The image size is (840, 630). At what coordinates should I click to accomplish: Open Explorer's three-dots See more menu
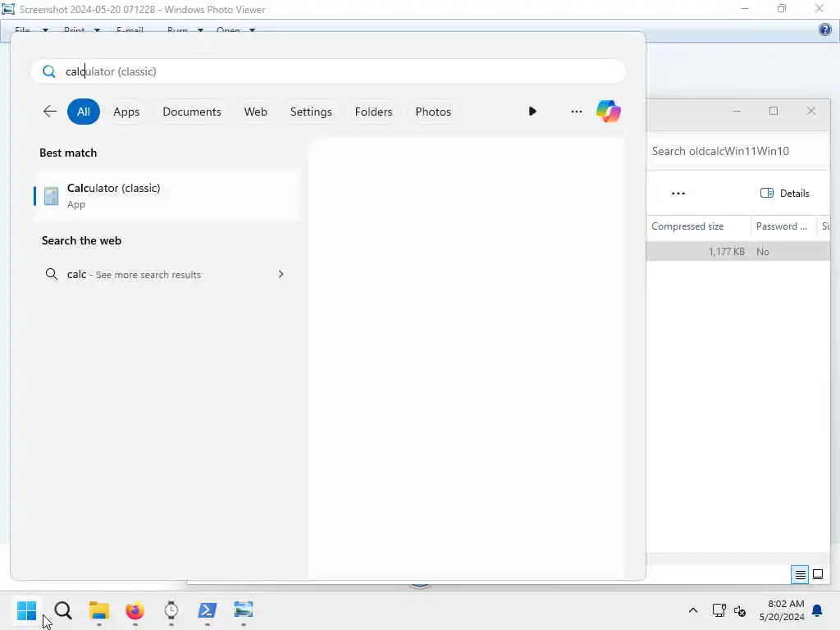(678, 194)
